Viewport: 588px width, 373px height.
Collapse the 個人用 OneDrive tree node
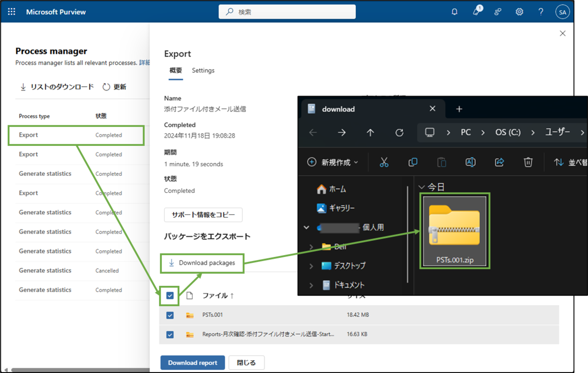click(307, 227)
